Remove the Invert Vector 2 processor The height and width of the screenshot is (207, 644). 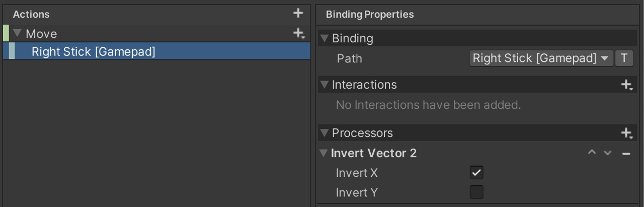pos(626,153)
